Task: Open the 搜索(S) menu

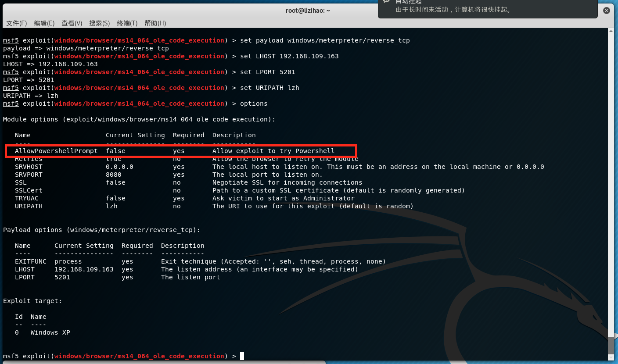Action: point(100,23)
